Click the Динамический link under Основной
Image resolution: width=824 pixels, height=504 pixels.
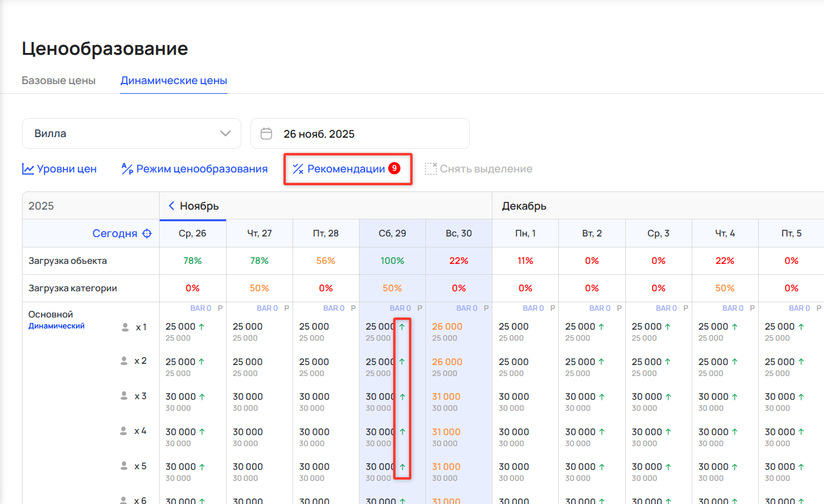pos(57,326)
